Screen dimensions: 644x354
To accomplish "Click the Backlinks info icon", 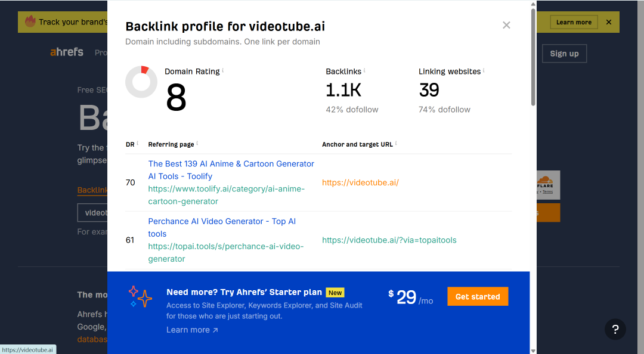I will [x=364, y=71].
